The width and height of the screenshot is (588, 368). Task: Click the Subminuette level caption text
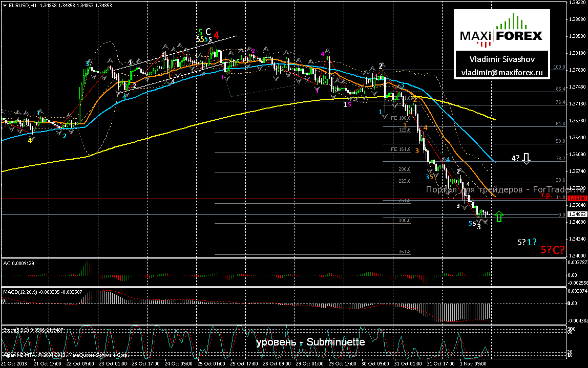tap(310, 342)
